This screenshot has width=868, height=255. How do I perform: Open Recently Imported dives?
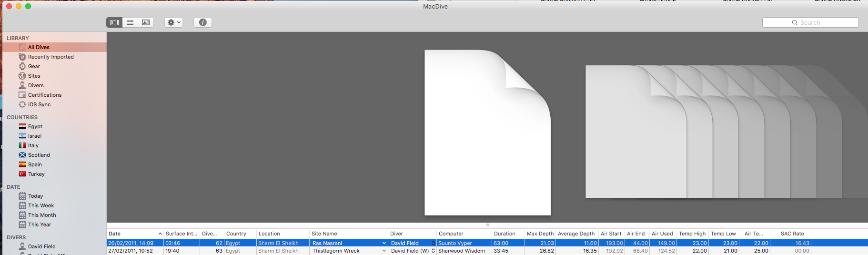pyautogui.click(x=50, y=57)
